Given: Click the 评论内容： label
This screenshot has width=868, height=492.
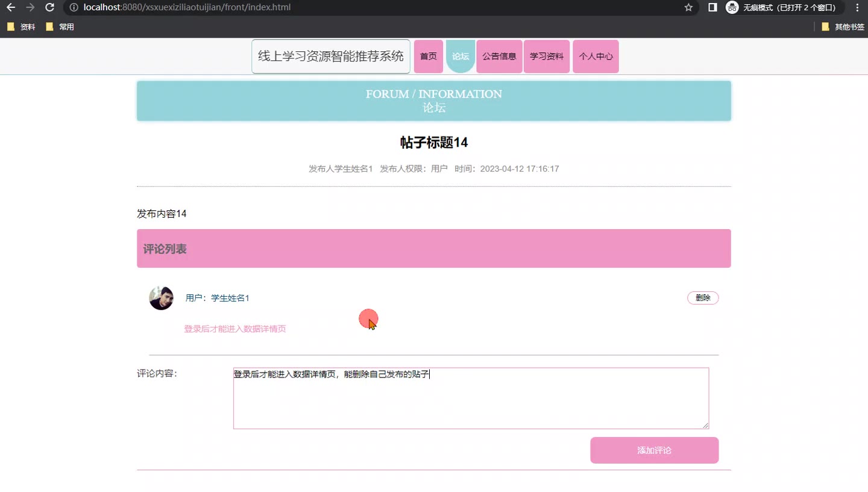Looking at the screenshot, I should point(157,373).
